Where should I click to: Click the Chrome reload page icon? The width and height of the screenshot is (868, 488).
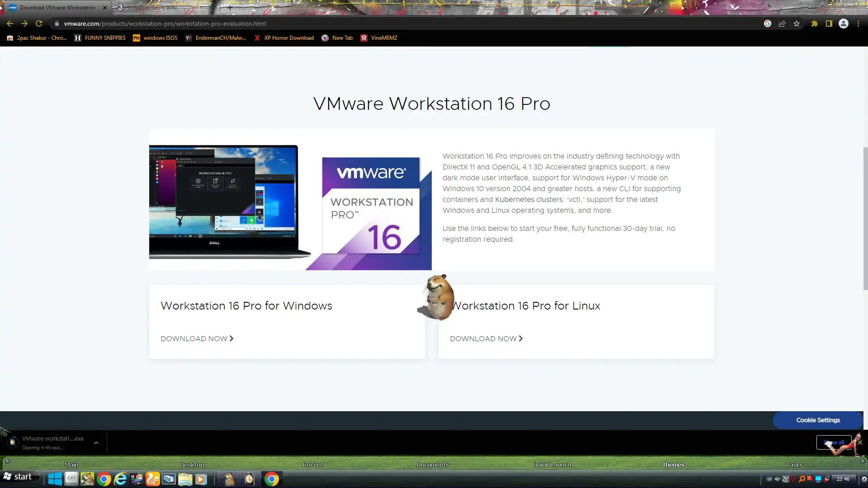tap(39, 23)
